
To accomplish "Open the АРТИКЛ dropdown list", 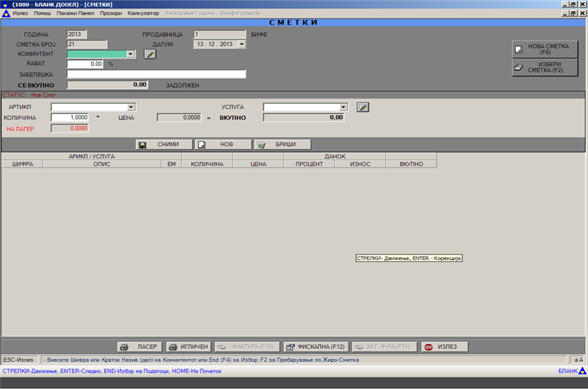I will (130, 107).
